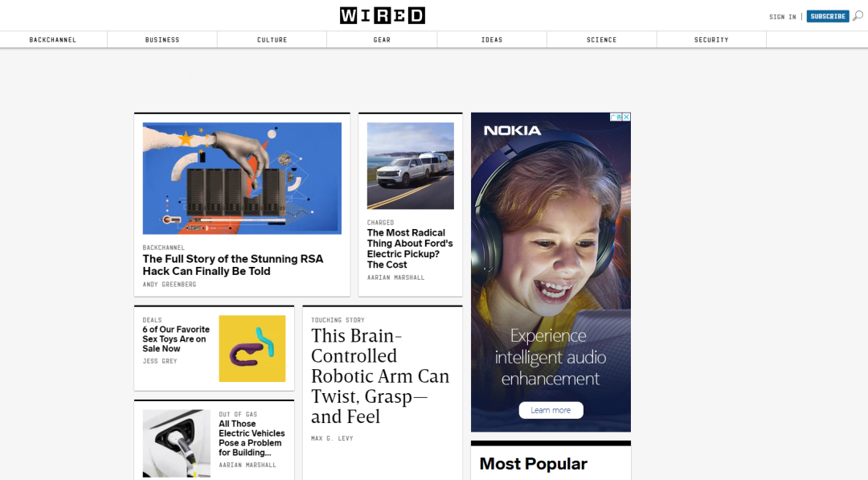Open Brain-Controlled Robotic Arm story
Image resolution: width=868 pixels, height=480 pixels.
coord(380,376)
